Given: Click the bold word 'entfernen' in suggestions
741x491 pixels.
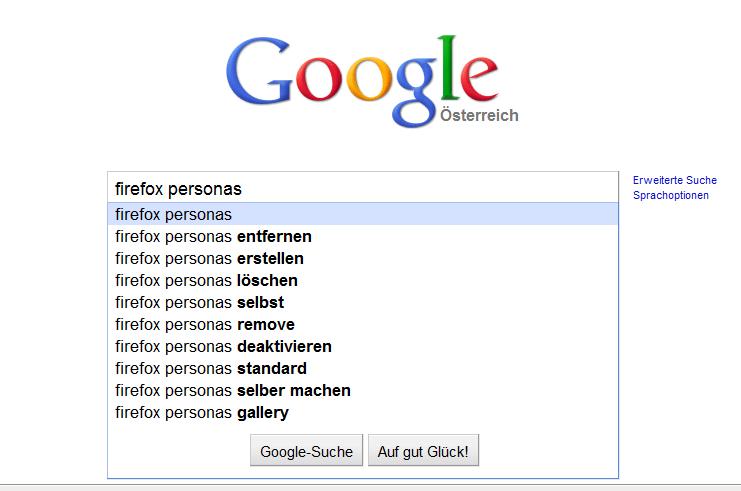Looking at the screenshot, I should pyautogui.click(x=274, y=236).
